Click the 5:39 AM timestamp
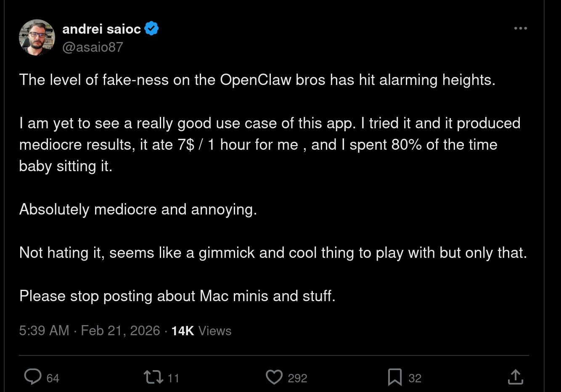 tap(44, 331)
